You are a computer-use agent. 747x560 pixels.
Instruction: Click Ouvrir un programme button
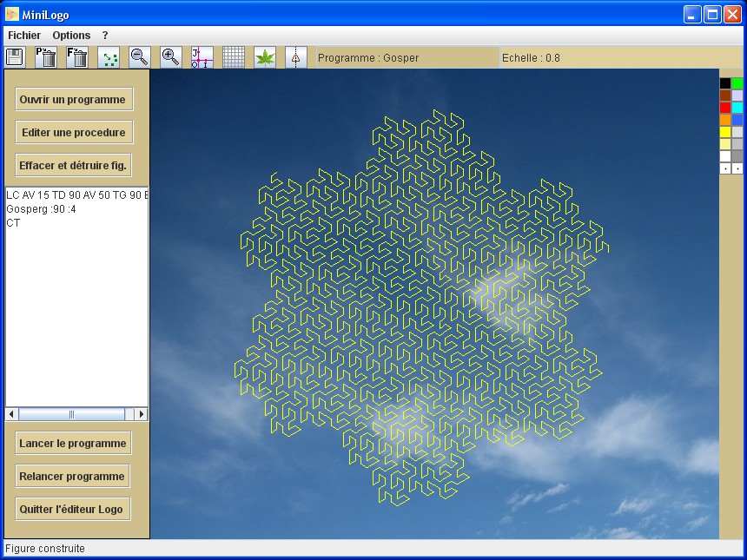[74, 100]
